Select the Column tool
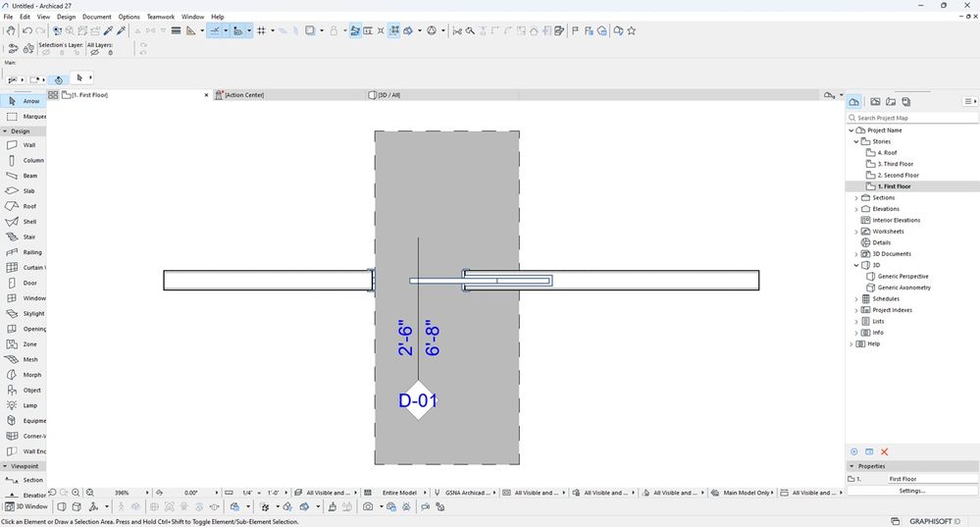 pyautogui.click(x=24, y=160)
